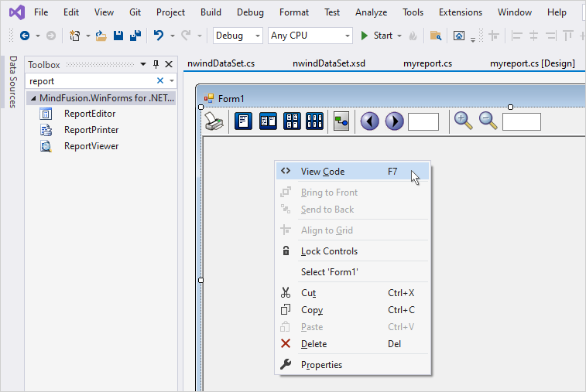
Task: Switch to the nwindDataSet.xsd tab
Action: (x=329, y=63)
